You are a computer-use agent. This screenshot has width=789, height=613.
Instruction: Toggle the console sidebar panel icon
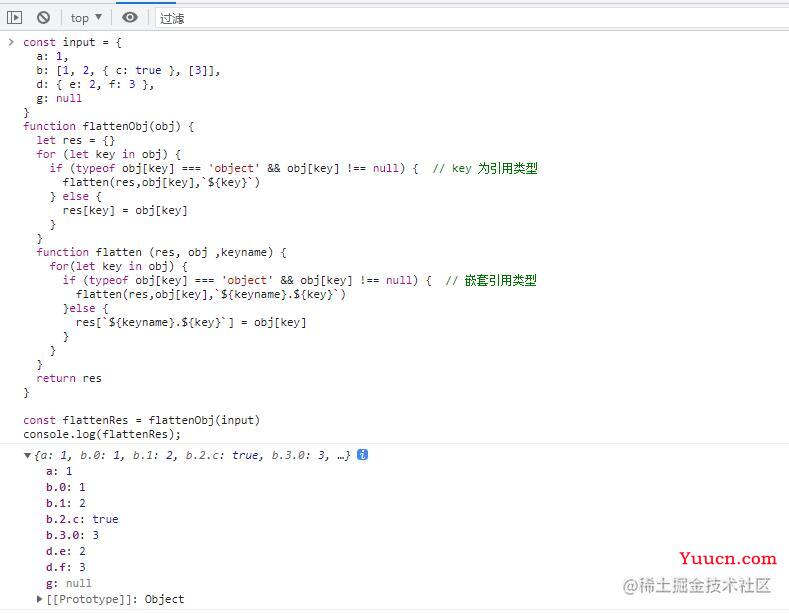14,18
